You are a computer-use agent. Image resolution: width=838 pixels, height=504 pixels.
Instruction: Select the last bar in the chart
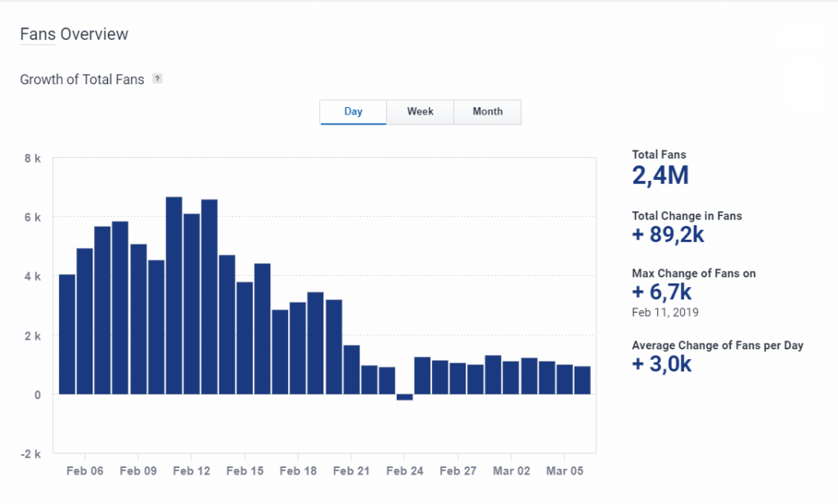[x=583, y=380]
